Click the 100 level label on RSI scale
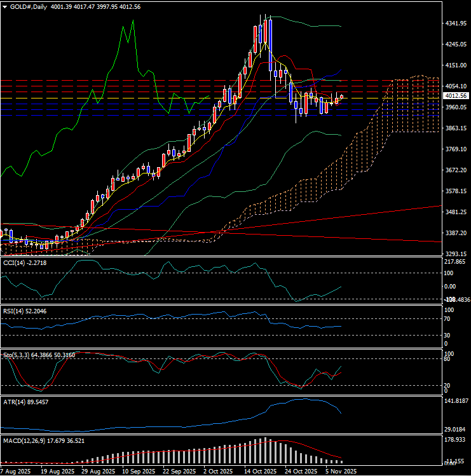This screenshot has width=471, height=476. (448, 309)
